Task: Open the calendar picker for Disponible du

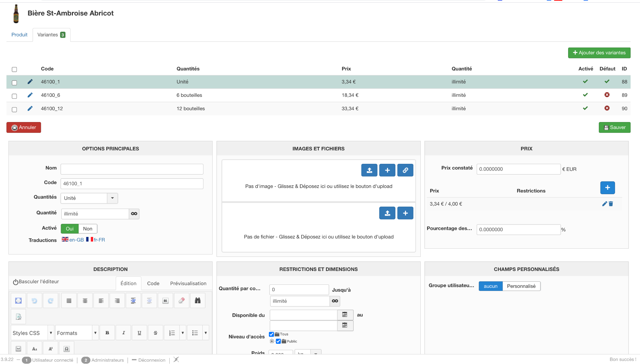Action: tap(345, 315)
